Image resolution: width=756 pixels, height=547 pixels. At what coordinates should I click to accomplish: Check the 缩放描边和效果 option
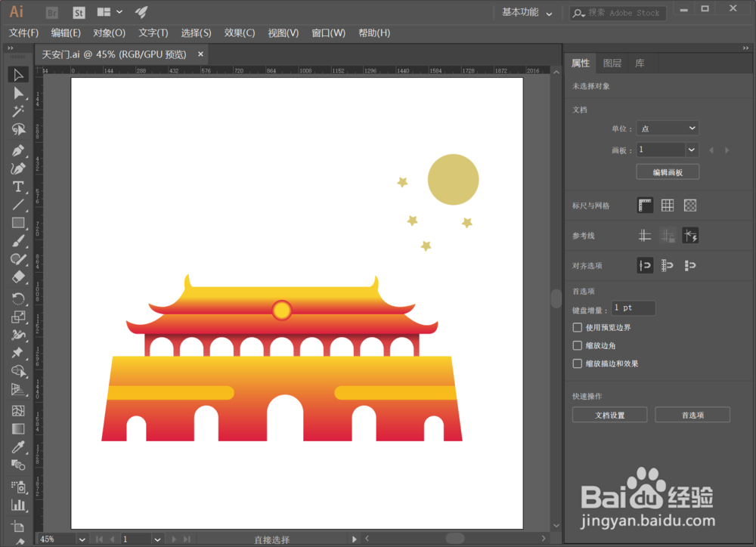tap(577, 363)
